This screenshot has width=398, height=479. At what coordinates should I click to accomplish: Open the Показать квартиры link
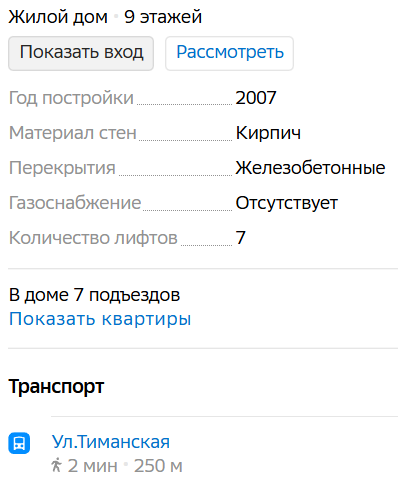pyautogui.click(x=100, y=319)
